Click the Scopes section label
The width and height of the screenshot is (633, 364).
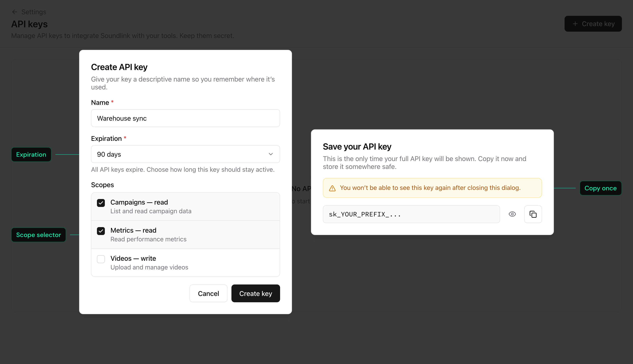[x=102, y=185]
